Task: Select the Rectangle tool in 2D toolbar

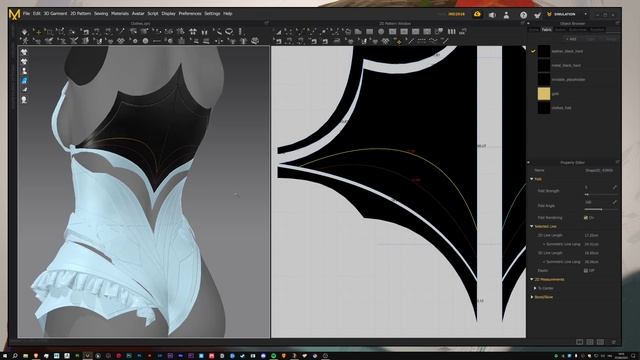Action: click(369, 31)
